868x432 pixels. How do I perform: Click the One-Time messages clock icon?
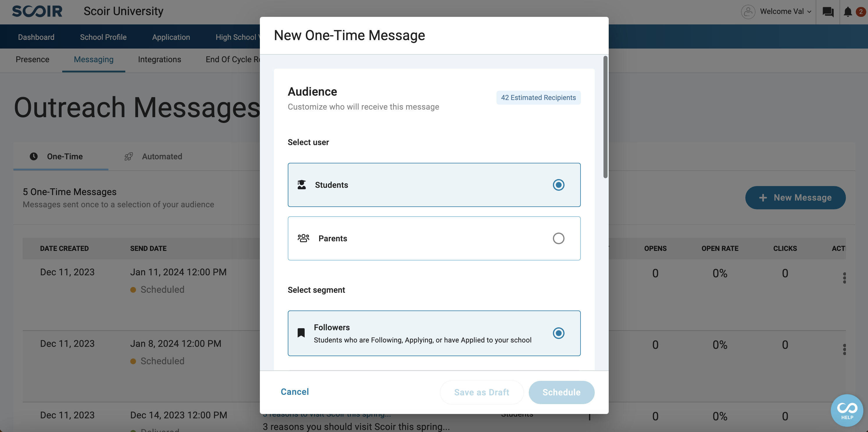click(x=34, y=156)
